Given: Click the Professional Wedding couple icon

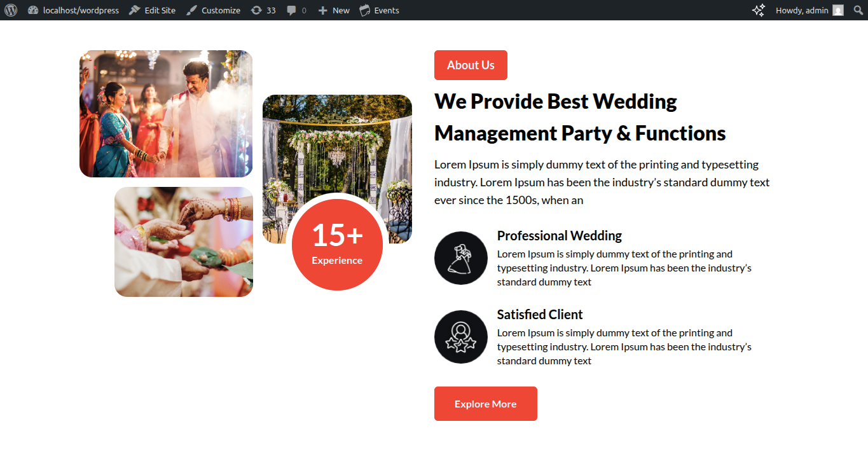Looking at the screenshot, I should [x=461, y=258].
